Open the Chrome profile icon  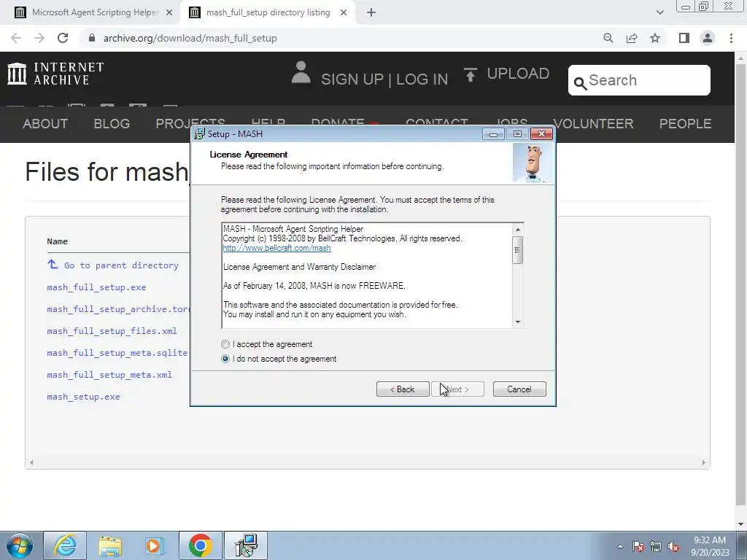[708, 38]
